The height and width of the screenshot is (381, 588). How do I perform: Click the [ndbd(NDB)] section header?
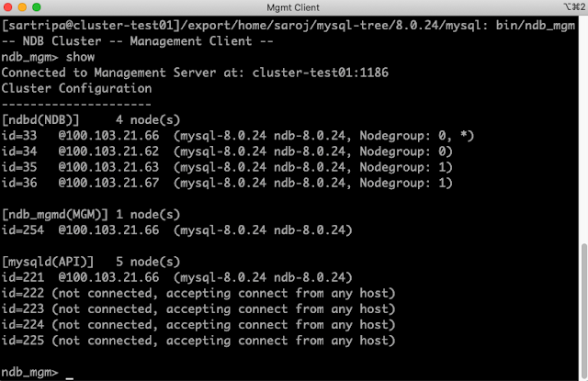pos(40,120)
